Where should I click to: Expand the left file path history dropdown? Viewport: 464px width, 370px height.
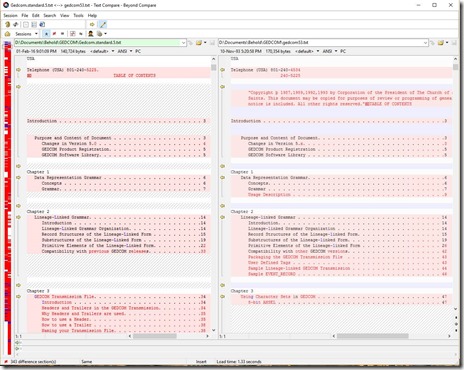tap(183, 43)
